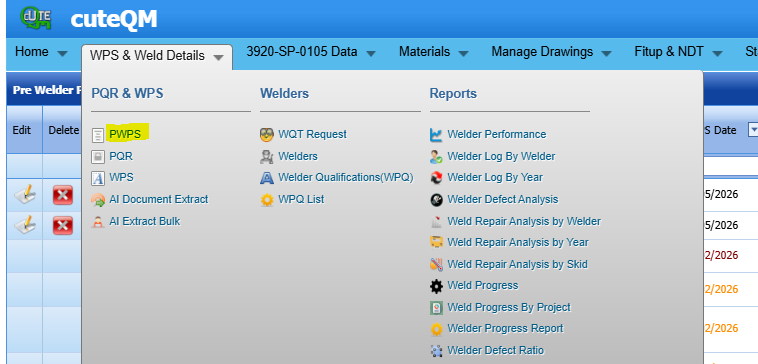Image resolution: width=758 pixels, height=364 pixels.
Task: Open Welder Defect Analysis link
Action: pyautogui.click(x=503, y=199)
